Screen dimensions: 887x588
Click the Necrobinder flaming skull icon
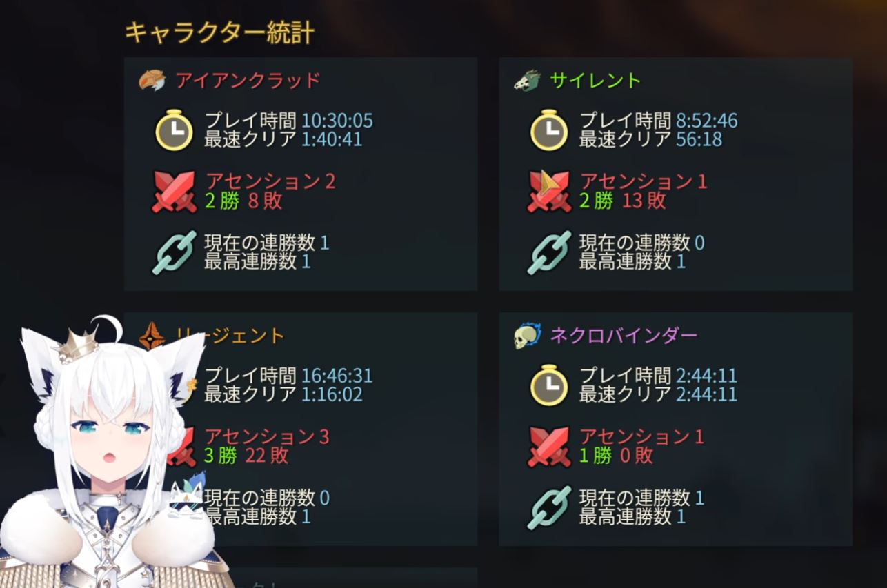click(527, 336)
